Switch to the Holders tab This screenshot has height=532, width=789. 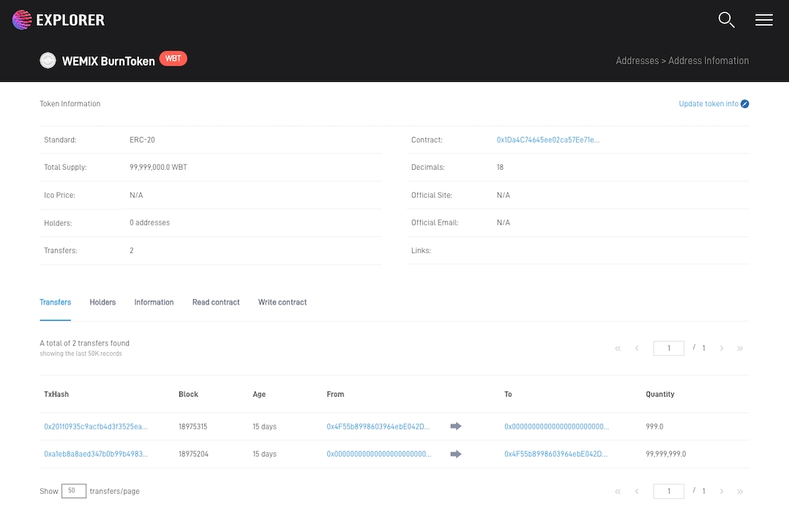click(102, 302)
